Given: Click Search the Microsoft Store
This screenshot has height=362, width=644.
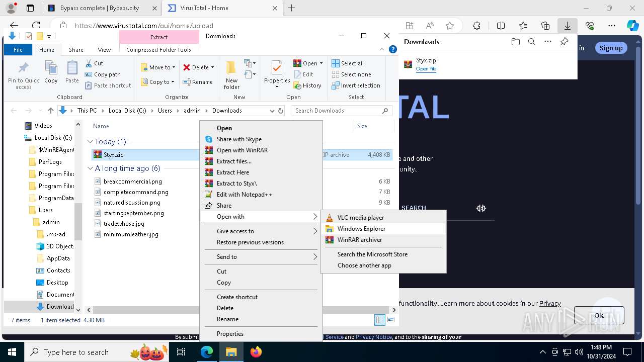Looking at the screenshot, I should tap(383, 254).
